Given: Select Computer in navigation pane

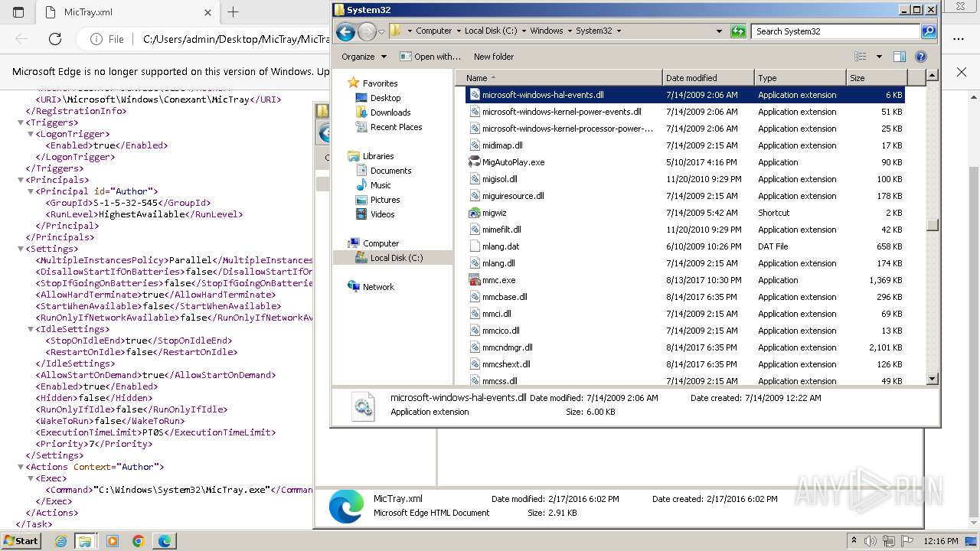Looking at the screenshot, I should [381, 243].
